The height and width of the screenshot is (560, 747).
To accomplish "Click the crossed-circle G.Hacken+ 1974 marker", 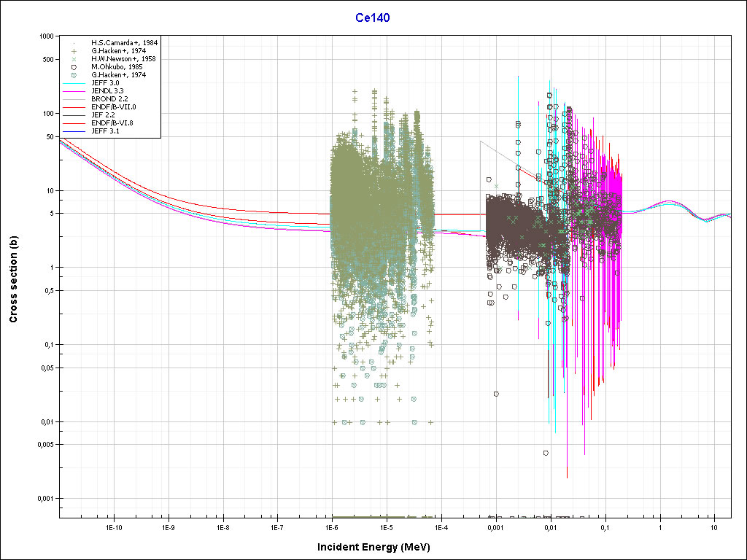I will pyautogui.click(x=74, y=74).
